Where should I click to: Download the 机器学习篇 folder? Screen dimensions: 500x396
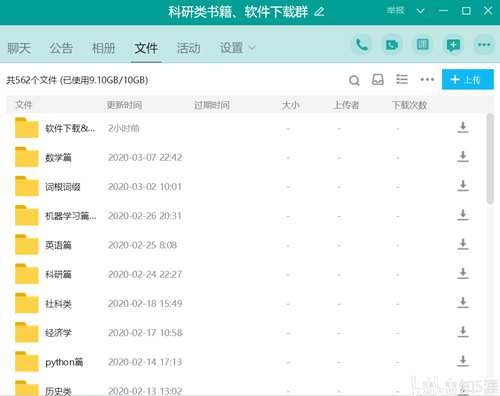(463, 215)
